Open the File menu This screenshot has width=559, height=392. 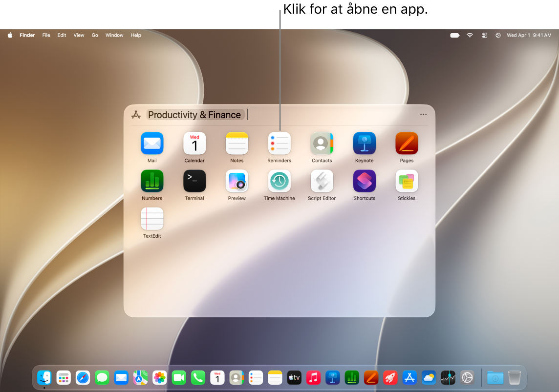46,35
